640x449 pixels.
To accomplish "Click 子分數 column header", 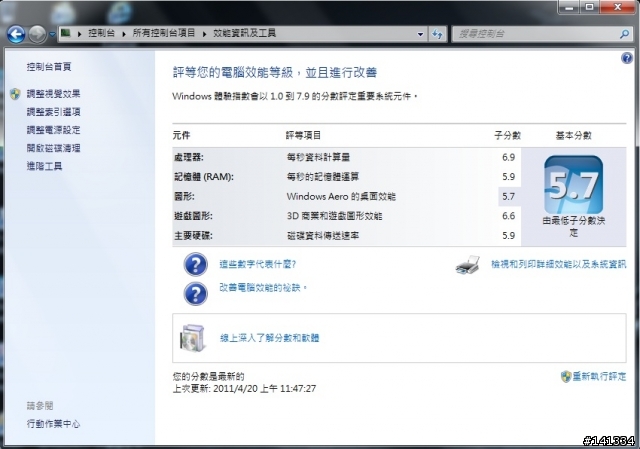I will [x=507, y=135].
